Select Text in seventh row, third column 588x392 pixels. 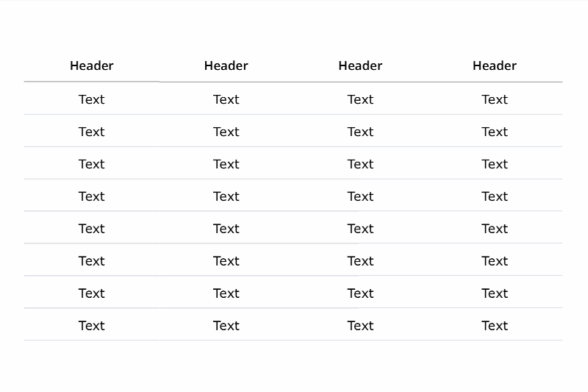(360, 293)
